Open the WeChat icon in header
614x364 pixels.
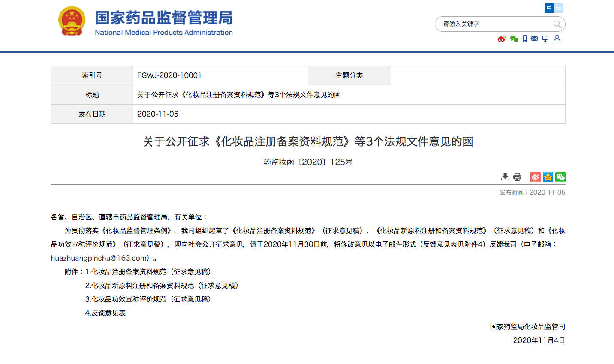[514, 39]
